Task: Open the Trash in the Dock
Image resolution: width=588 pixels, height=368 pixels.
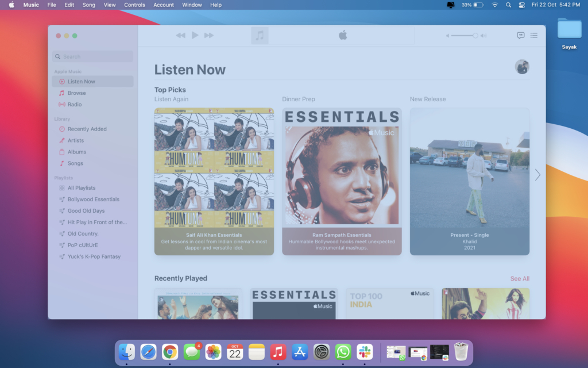Action: tap(461, 351)
